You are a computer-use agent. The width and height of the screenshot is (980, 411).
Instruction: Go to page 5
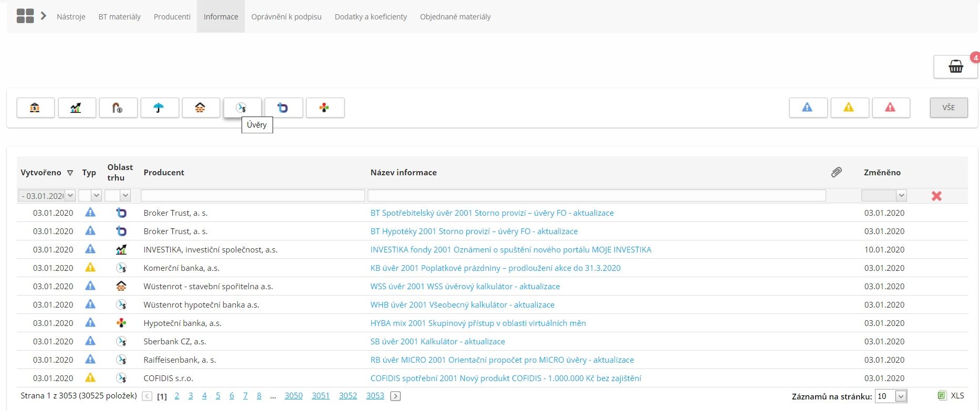coord(218,396)
